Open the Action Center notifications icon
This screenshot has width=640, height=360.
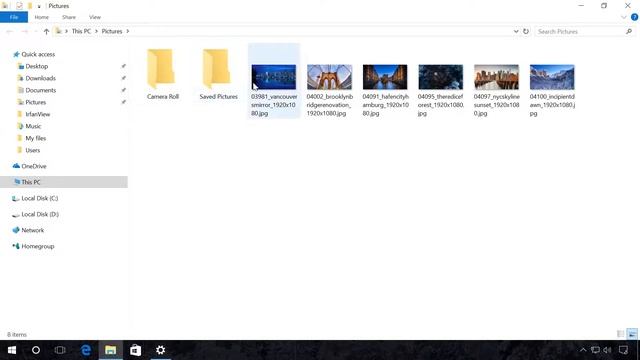[x=623, y=350]
